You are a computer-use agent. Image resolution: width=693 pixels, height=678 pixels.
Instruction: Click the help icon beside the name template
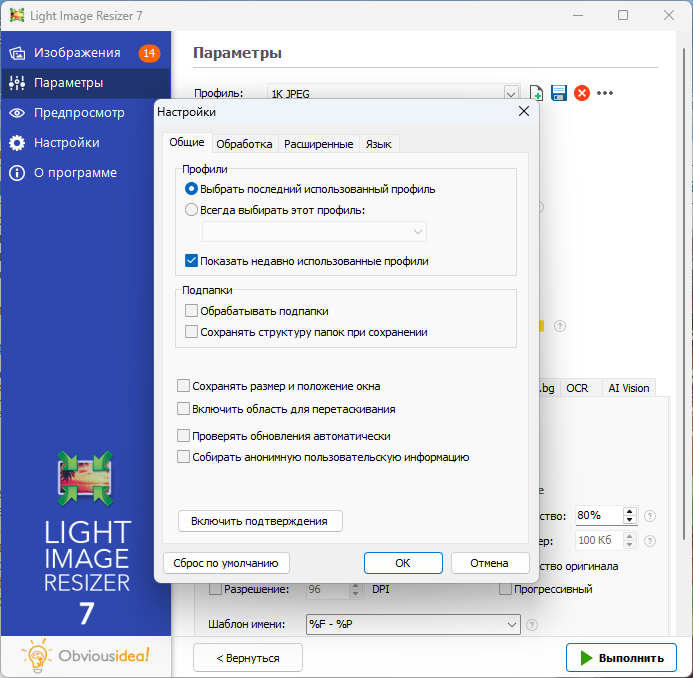532,626
